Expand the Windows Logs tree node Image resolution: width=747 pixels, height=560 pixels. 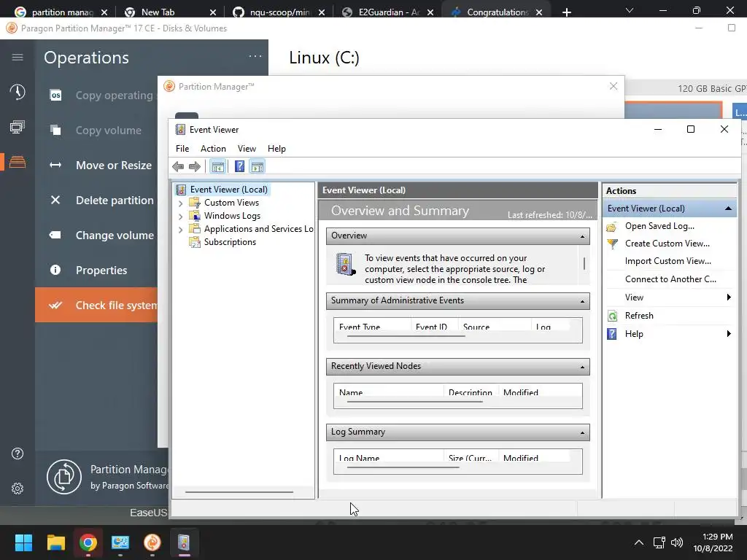(x=180, y=216)
